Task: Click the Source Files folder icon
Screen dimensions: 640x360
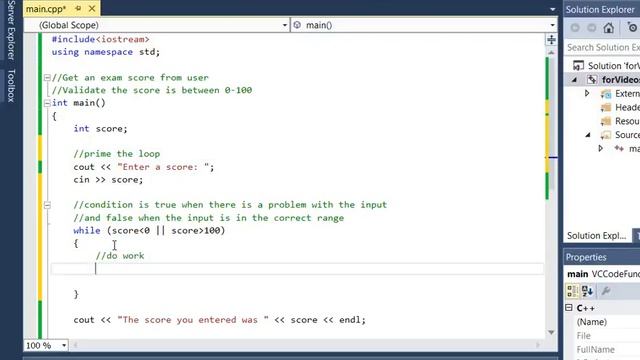Action: pos(606,135)
